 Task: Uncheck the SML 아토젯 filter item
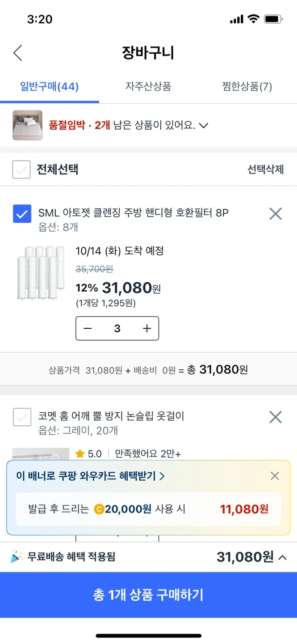point(22,214)
